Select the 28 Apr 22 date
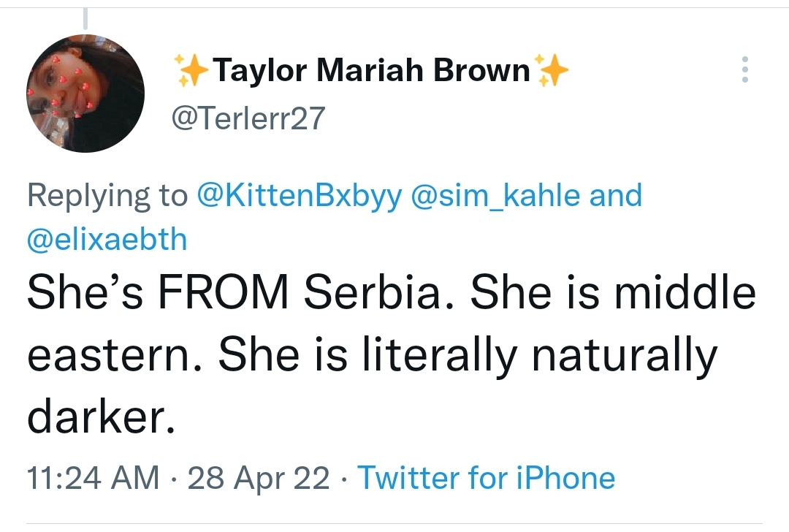This screenshot has width=789, height=532. tap(259, 478)
